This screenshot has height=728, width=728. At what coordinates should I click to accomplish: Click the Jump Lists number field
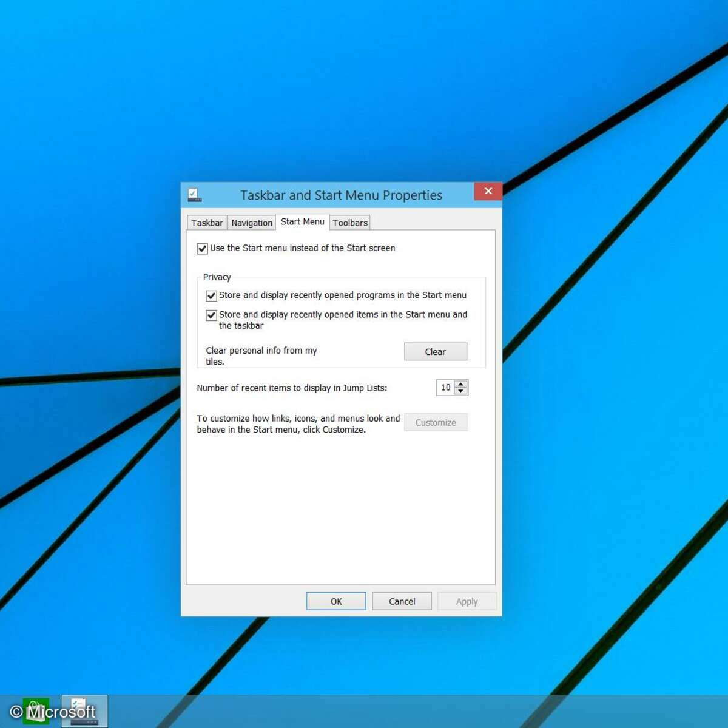tap(445, 388)
